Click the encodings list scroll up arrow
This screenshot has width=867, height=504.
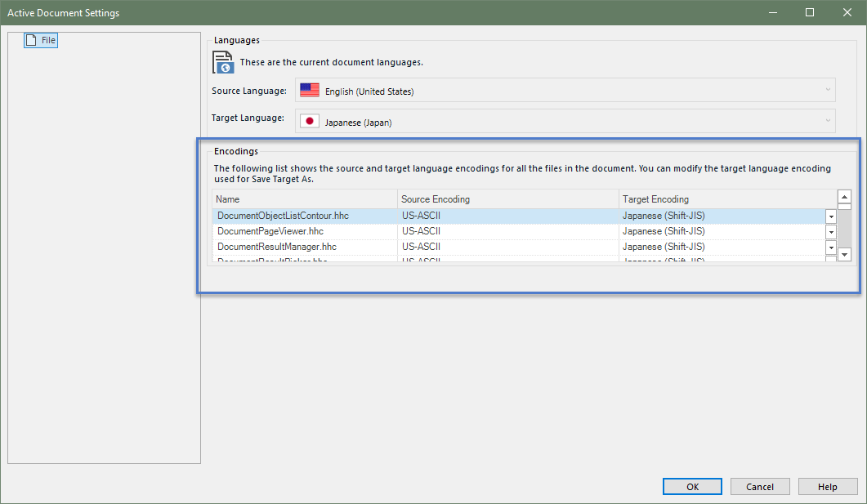[x=844, y=197]
